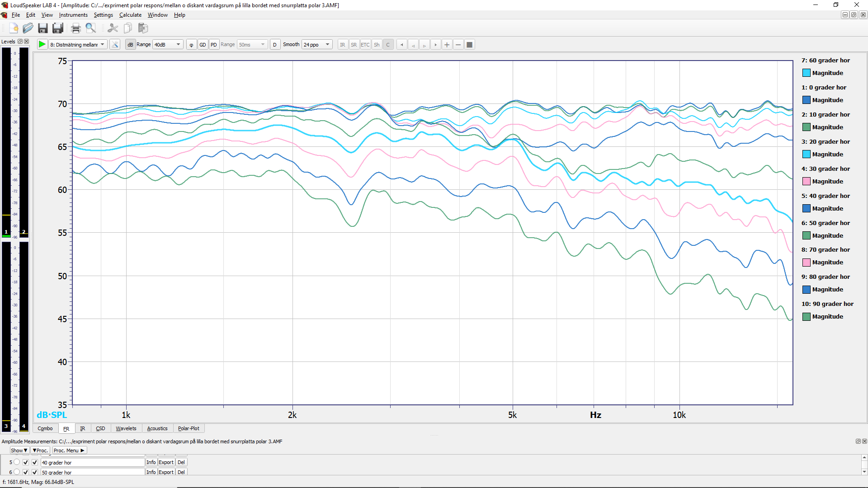
Task: Click Export for 40 grader hor
Action: pos(166,462)
